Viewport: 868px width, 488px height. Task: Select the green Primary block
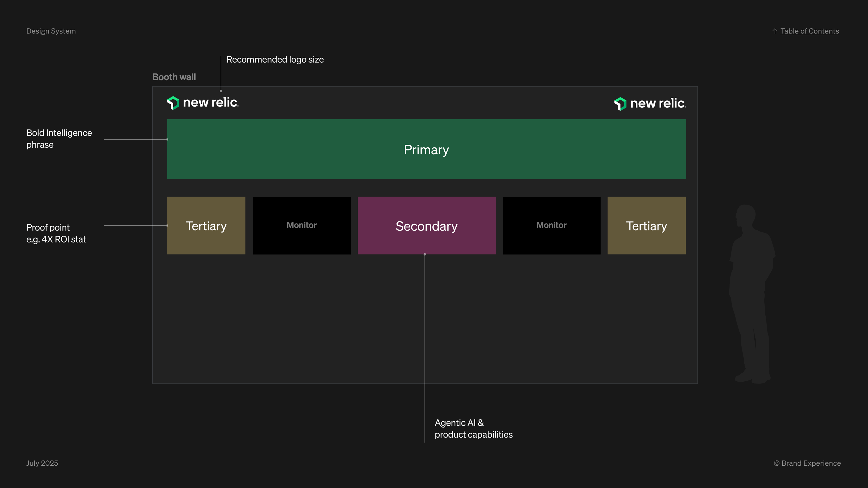click(x=426, y=149)
